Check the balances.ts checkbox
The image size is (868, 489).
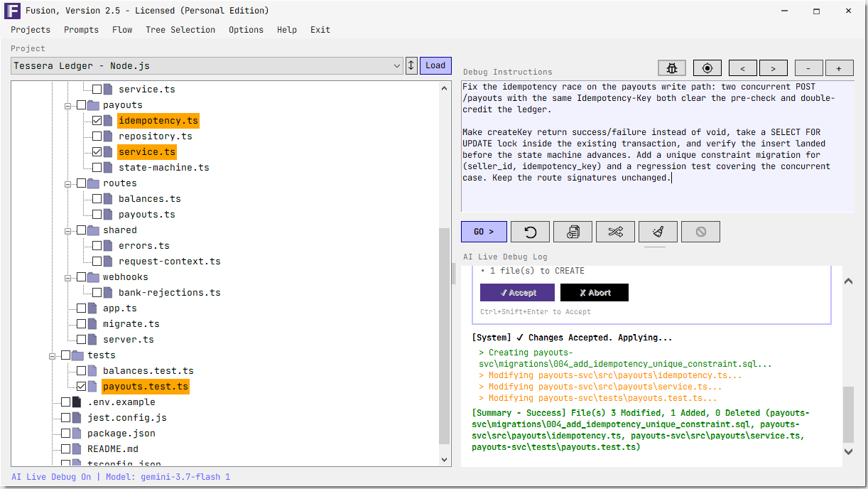97,199
